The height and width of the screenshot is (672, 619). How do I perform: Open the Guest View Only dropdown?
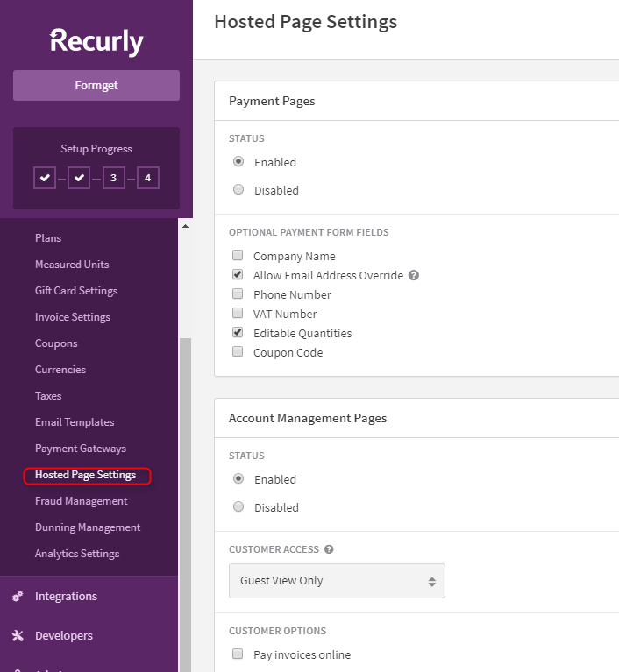point(337,581)
